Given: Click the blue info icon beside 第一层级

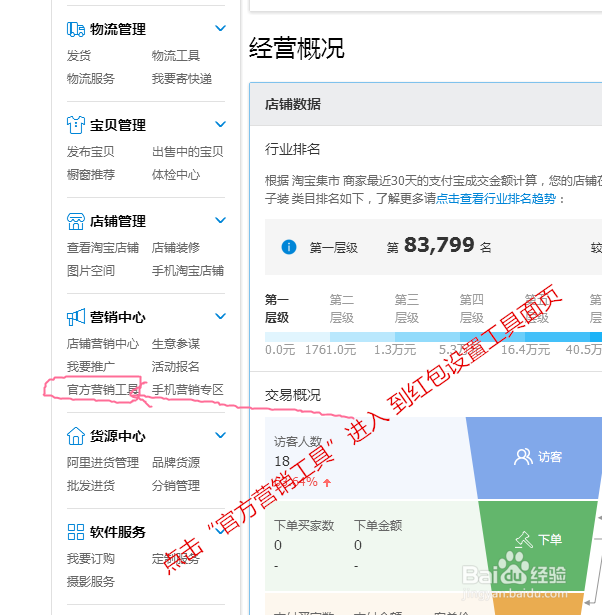Looking at the screenshot, I should pos(289,247).
